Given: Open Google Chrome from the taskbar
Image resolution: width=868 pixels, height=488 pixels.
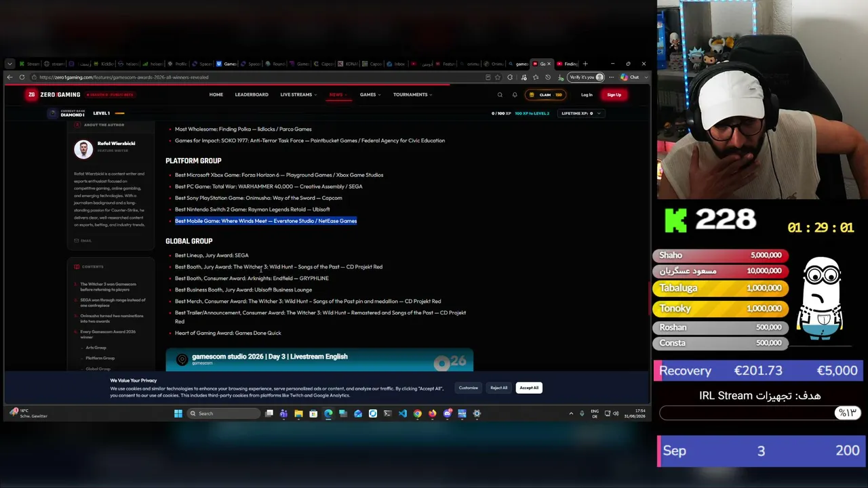Looking at the screenshot, I should coord(418,413).
